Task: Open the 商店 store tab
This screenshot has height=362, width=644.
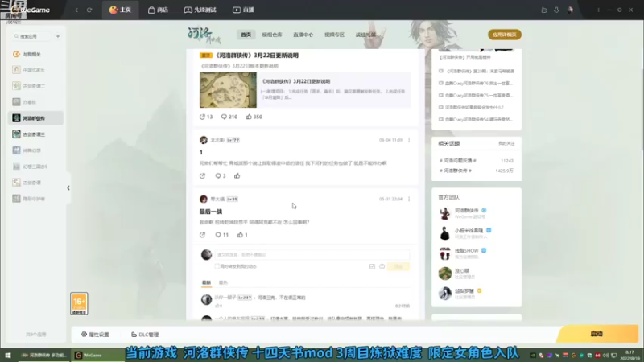Action: (158, 10)
